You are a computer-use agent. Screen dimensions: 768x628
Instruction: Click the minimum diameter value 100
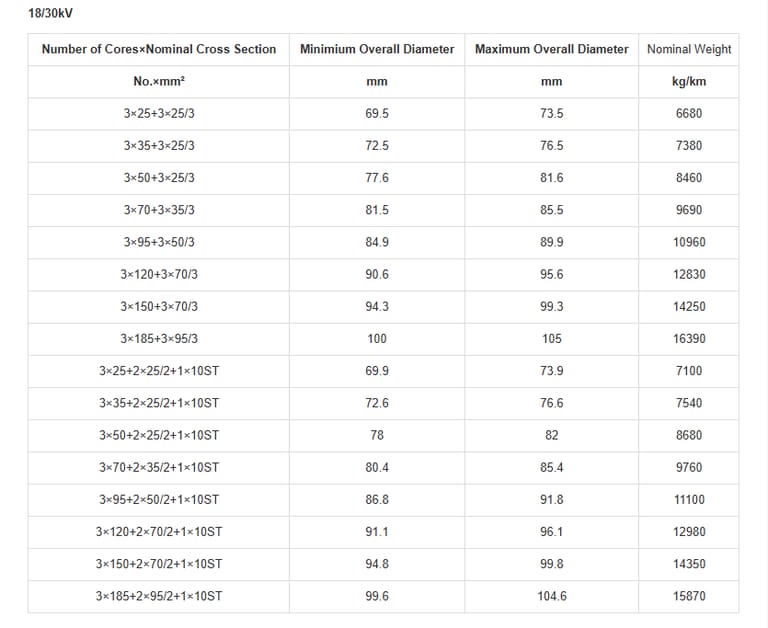pyautogui.click(x=377, y=339)
